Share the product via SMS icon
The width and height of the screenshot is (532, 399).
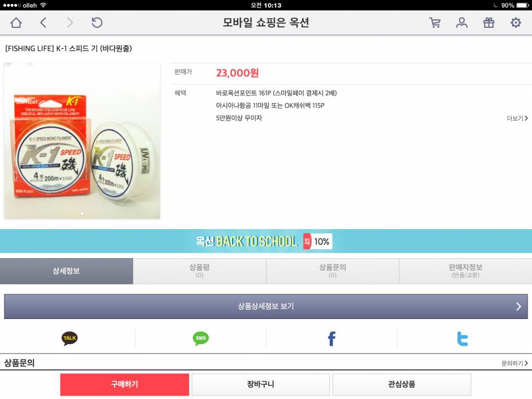[x=201, y=338]
